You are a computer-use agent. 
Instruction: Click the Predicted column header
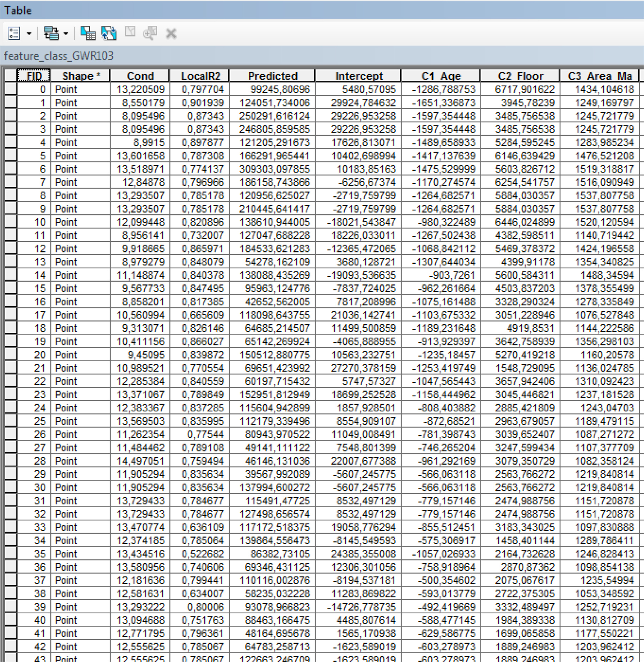point(272,76)
